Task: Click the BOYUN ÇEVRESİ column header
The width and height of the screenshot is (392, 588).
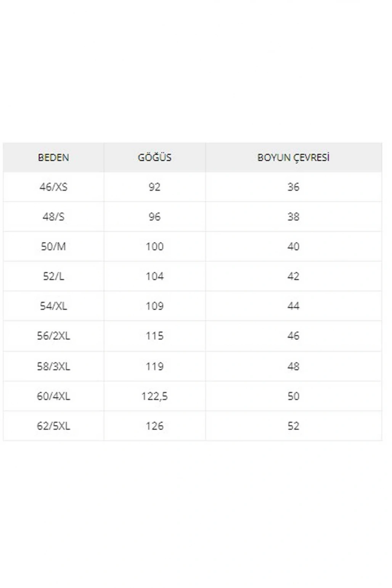Action: click(x=293, y=157)
